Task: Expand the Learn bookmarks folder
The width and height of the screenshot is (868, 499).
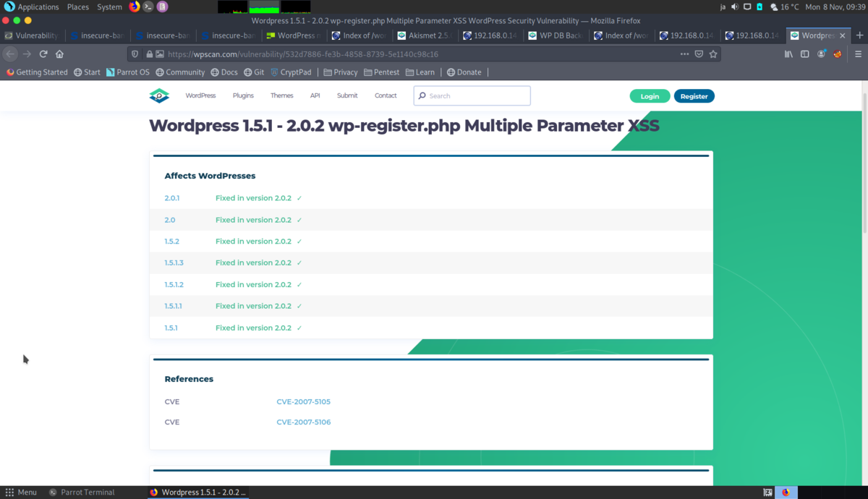Action: click(x=420, y=72)
